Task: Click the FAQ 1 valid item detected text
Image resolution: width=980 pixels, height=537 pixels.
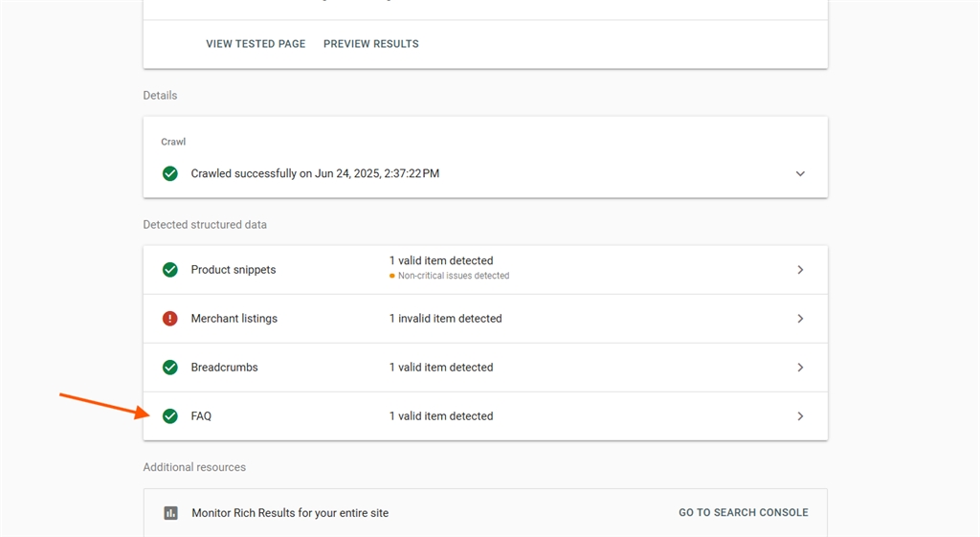Action: [441, 415]
